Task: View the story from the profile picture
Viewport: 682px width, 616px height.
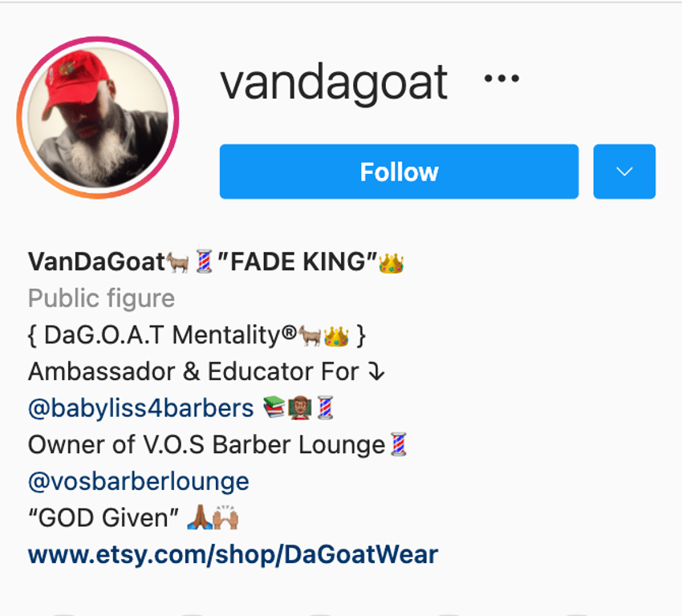Action: click(98, 117)
